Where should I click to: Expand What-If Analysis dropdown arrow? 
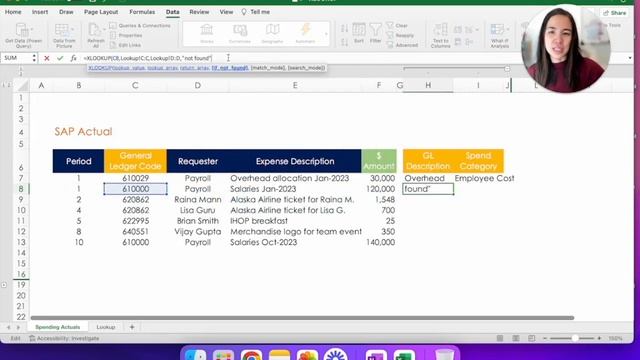(x=508, y=29)
